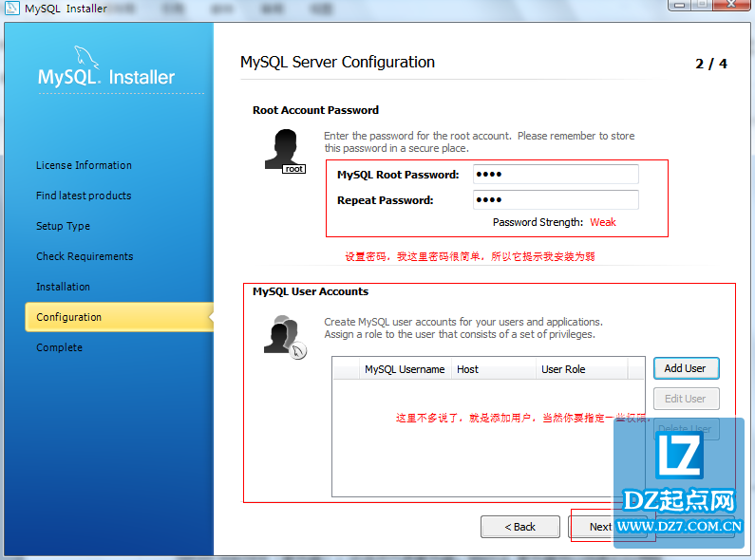
Task: Select Find latest products step
Action: [84, 196]
